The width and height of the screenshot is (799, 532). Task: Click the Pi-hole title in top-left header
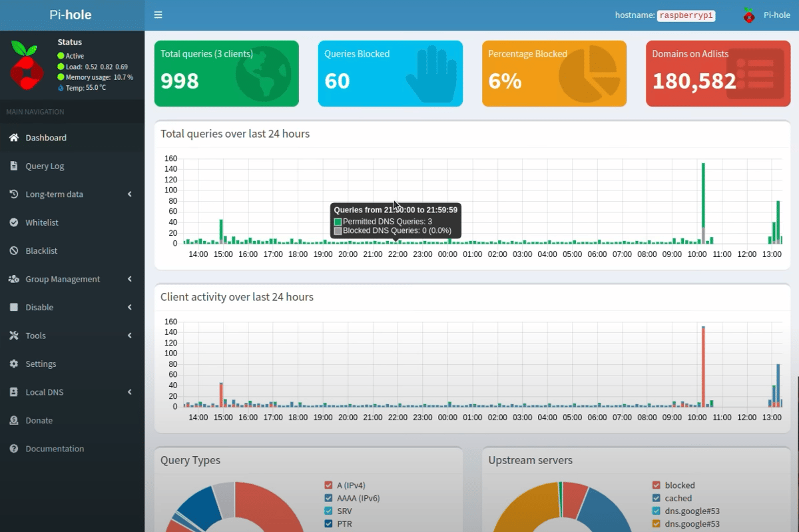[71, 15]
